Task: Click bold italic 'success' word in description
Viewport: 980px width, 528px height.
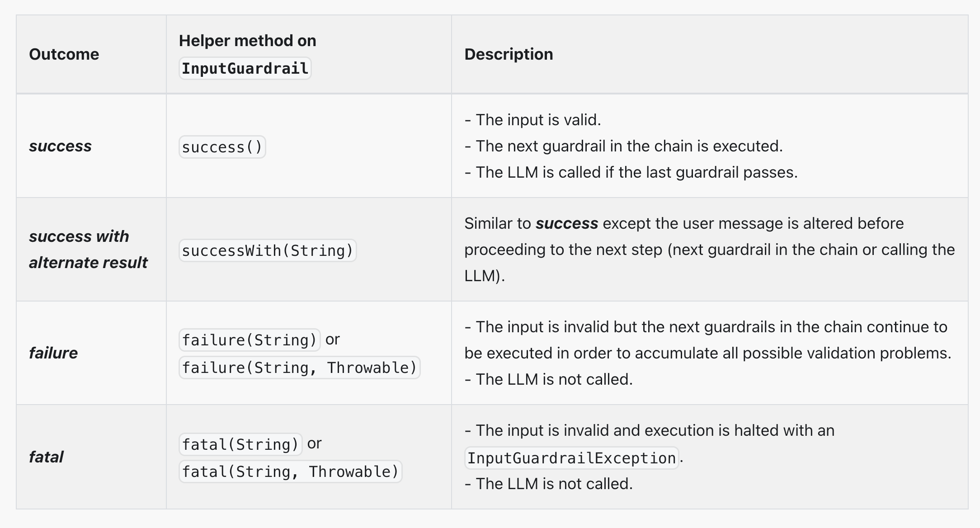Action: tap(567, 223)
